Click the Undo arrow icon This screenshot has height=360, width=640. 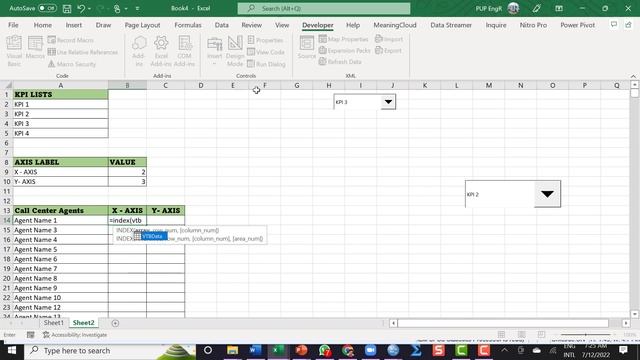81,8
